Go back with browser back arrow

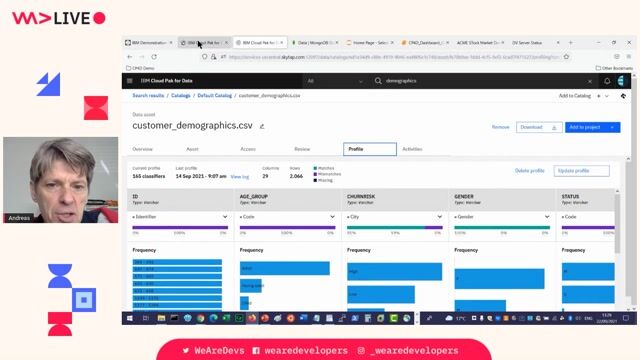129,57
